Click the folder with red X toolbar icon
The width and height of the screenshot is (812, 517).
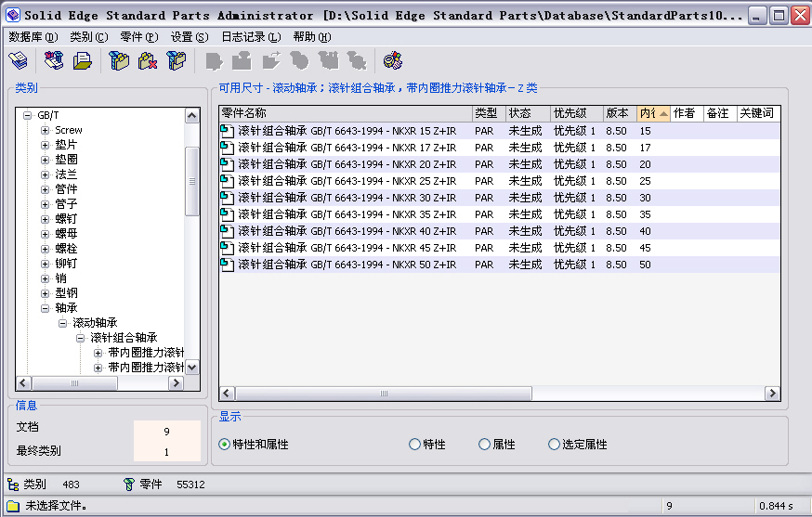(x=148, y=60)
